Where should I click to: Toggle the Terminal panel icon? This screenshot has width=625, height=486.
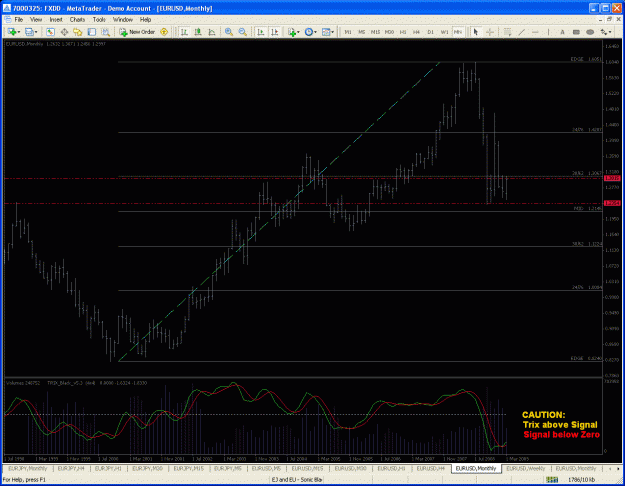click(x=92, y=32)
